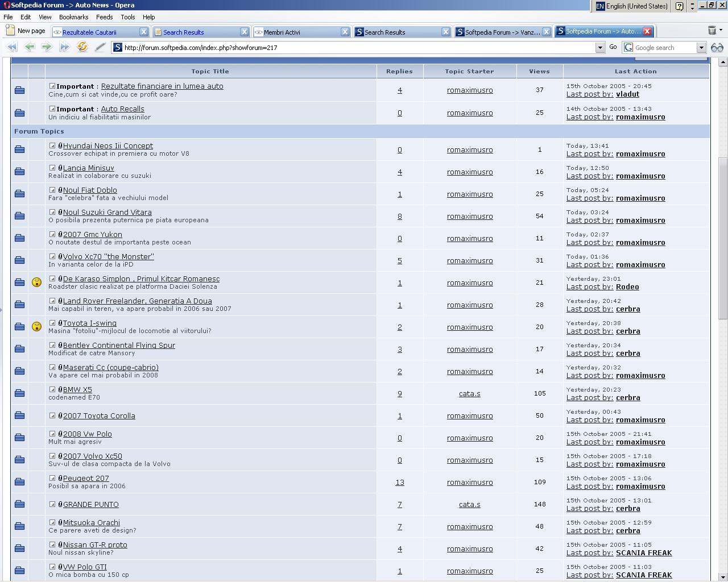Click the folder icon of the Maserati Cc row
The height and width of the screenshot is (582, 728).
(19, 371)
